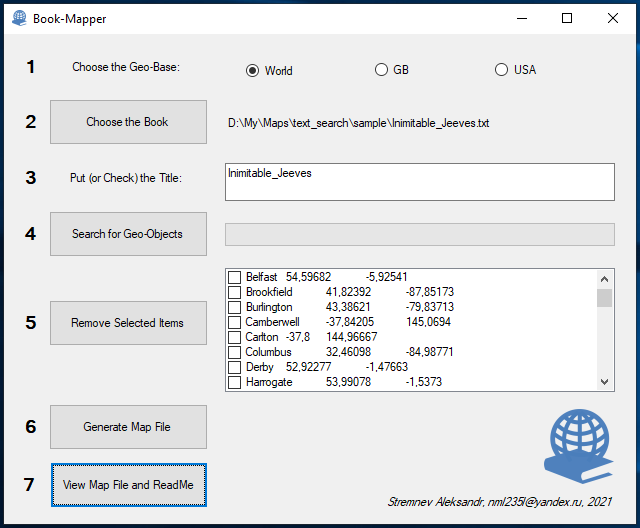Click the search progress bar

pyautogui.click(x=420, y=234)
